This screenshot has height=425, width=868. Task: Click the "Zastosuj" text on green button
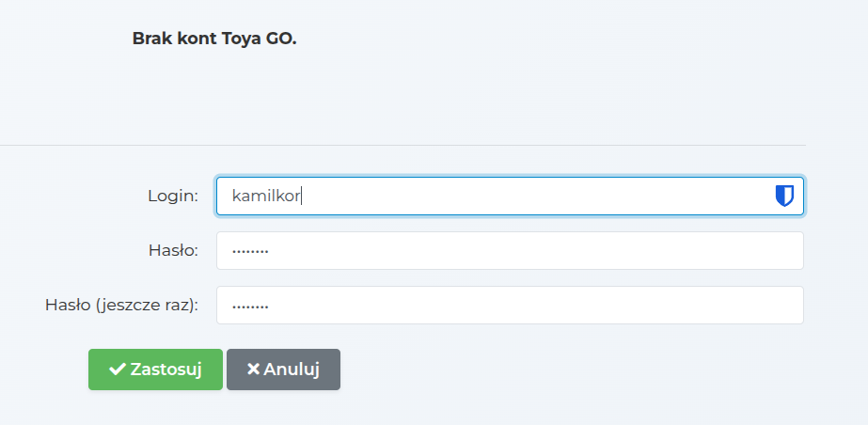[166, 370]
